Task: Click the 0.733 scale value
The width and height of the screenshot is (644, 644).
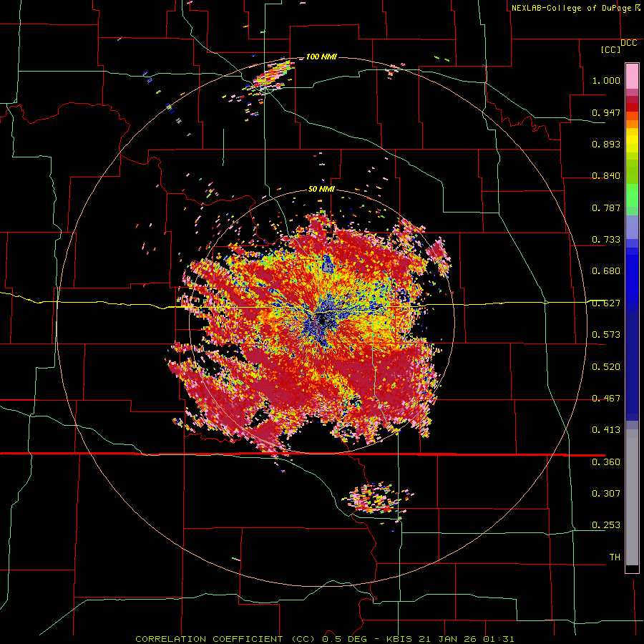Action: 606,240
